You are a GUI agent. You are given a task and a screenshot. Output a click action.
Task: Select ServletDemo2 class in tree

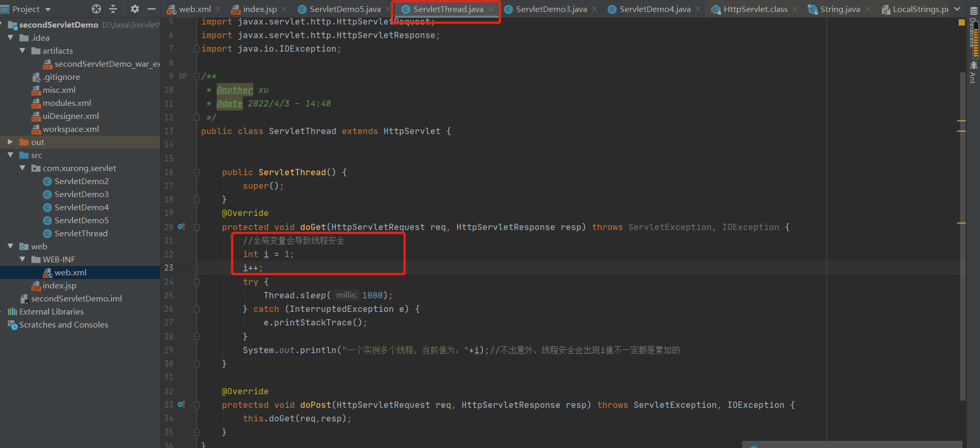pos(76,181)
